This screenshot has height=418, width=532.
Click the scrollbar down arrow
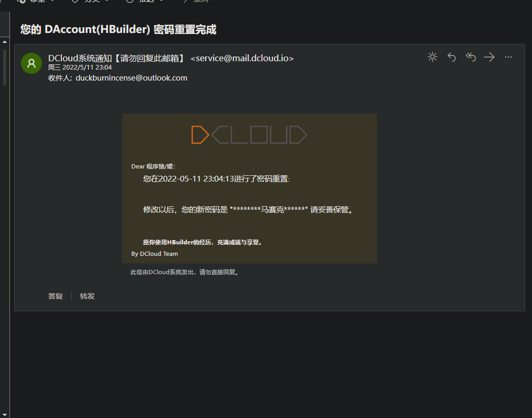(5, 415)
